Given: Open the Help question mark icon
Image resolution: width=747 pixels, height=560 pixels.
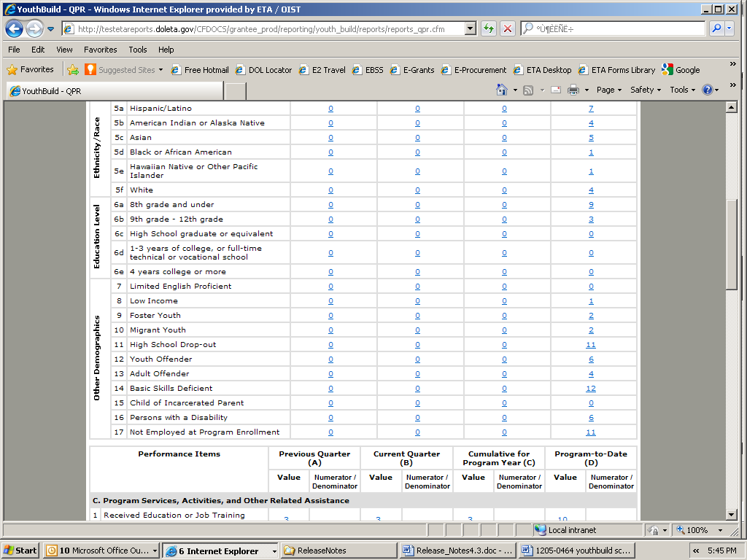Looking at the screenshot, I should tap(707, 90).
